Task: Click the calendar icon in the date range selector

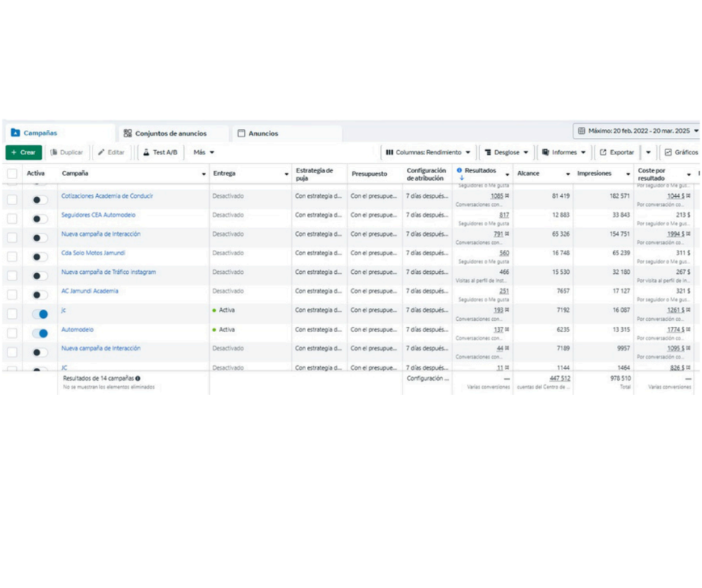Action: (x=581, y=131)
